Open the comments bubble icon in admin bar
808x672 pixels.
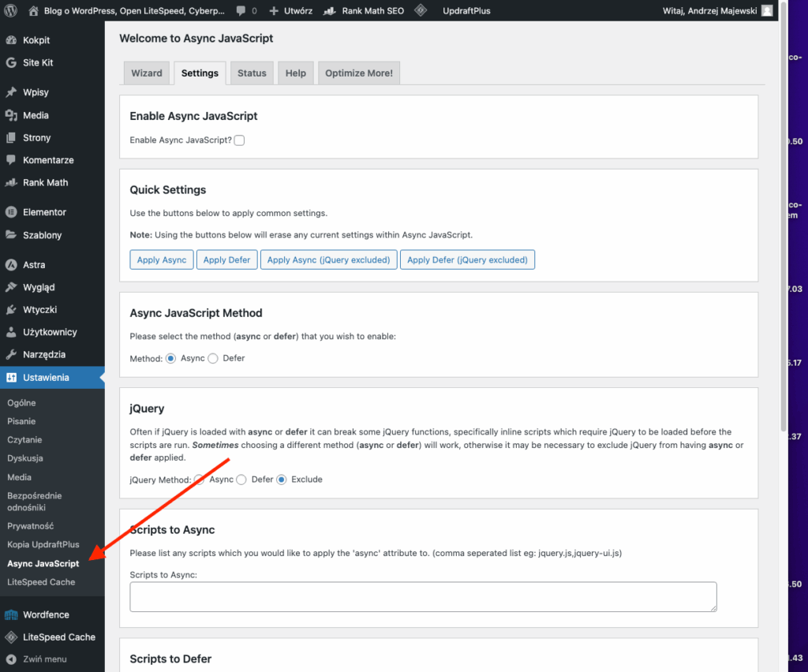pos(241,11)
